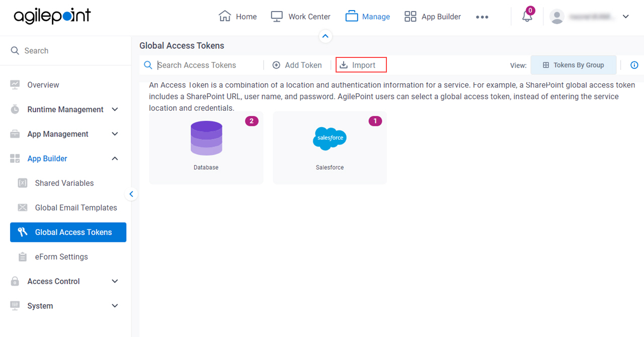This screenshot has height=337, width=644.
Task: Click the top bar App Builder label
Action: click(441, 17)
